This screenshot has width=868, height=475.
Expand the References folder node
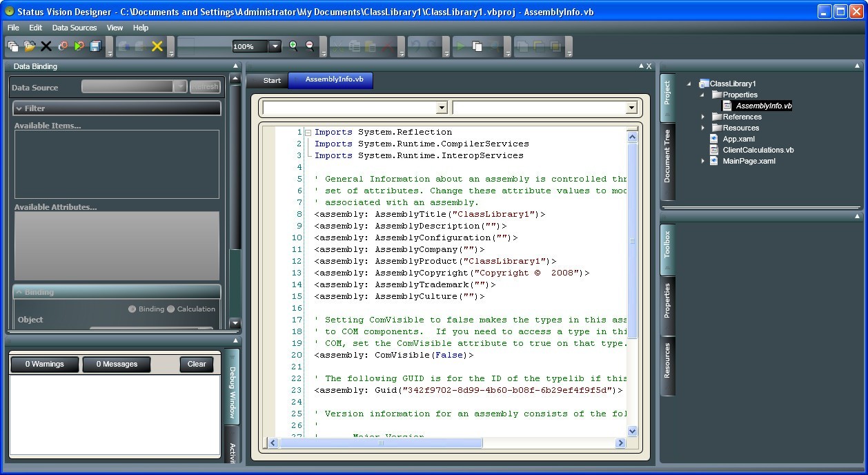coord(702,117)
